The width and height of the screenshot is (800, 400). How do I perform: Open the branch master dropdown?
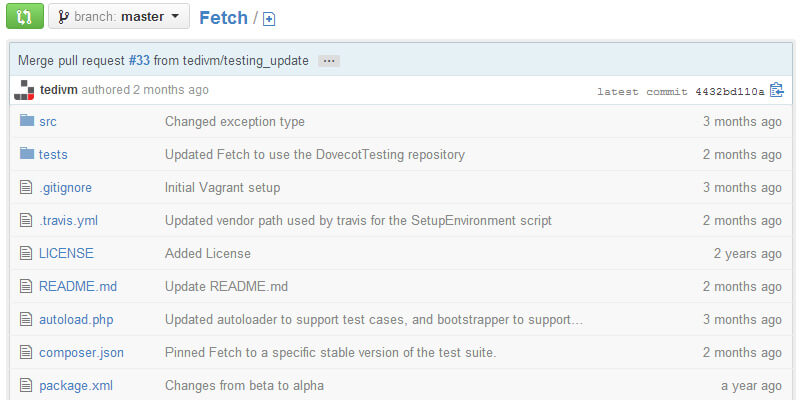119,16
